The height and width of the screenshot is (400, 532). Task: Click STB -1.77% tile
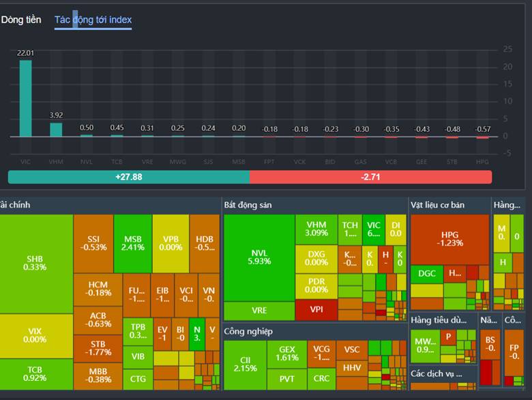click(x=98, y=348)
